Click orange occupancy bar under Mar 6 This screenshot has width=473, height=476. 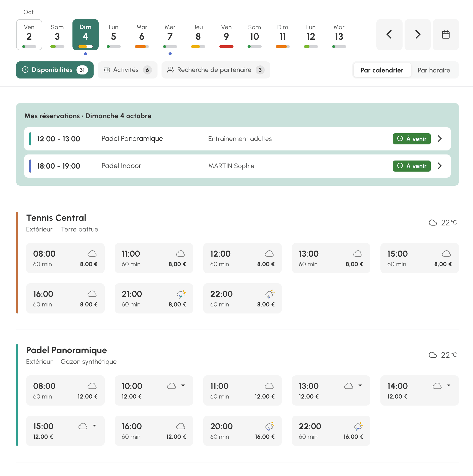click(x=142, y=47)
